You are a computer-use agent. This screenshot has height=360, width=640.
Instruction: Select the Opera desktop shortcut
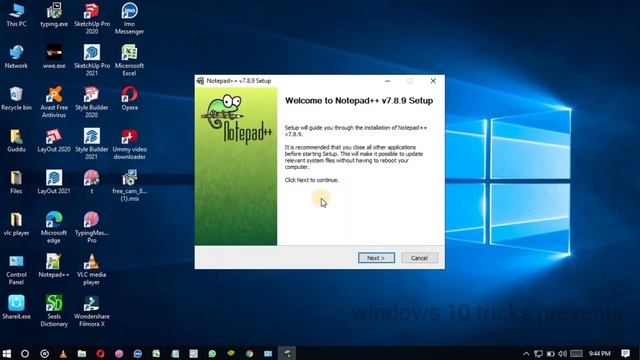[x=129, y=98]
